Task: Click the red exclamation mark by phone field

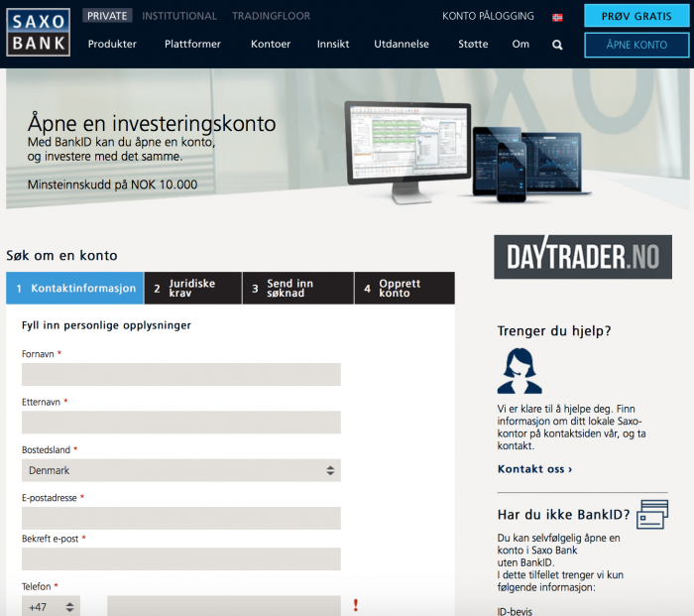Action: (355, 605)
